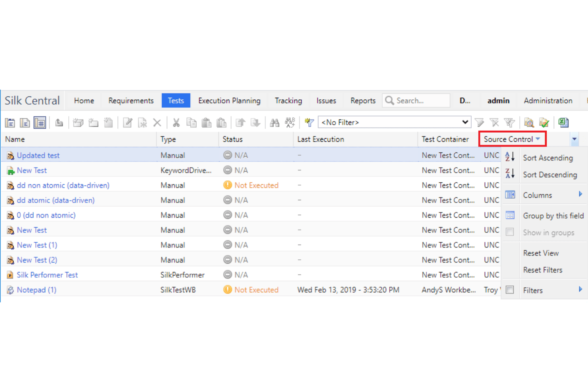Open the Requirements tab
The width and height of the screenshot is (588, 392).
tap(131, 101)
